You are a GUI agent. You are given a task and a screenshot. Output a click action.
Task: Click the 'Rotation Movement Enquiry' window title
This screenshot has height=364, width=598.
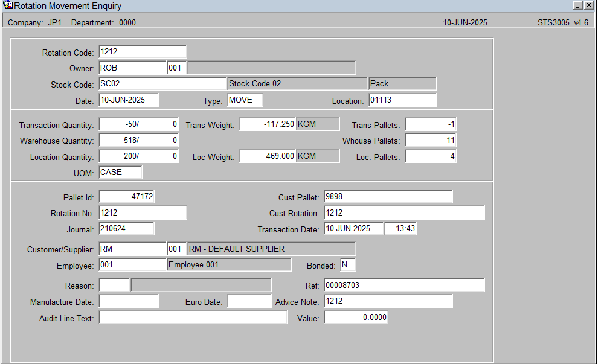(68, 6)
